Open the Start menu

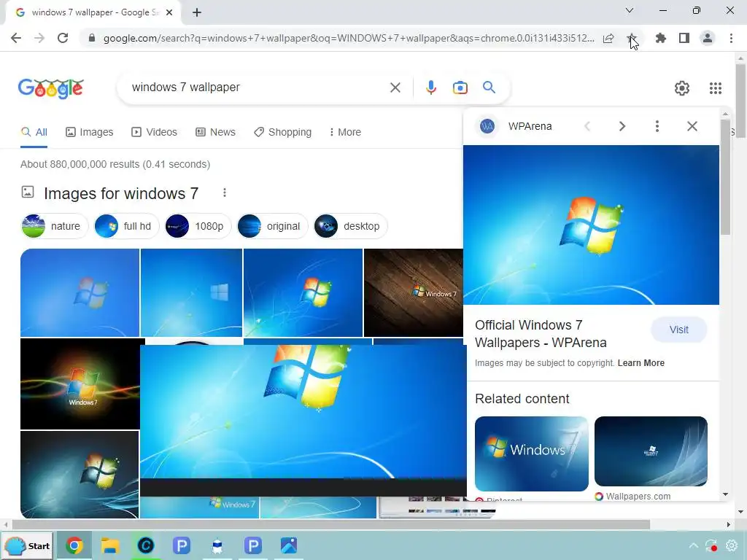pyautogui.click(x=27, y=546)
